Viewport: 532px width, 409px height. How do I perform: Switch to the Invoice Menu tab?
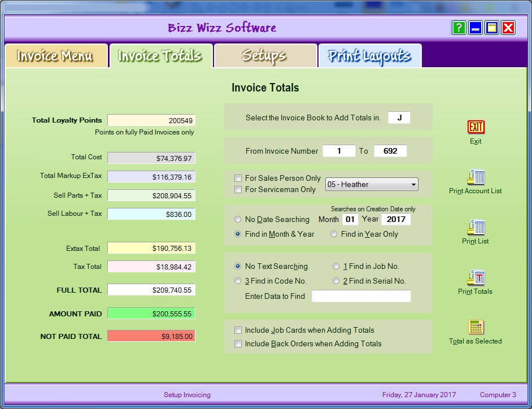coord(56,56)
